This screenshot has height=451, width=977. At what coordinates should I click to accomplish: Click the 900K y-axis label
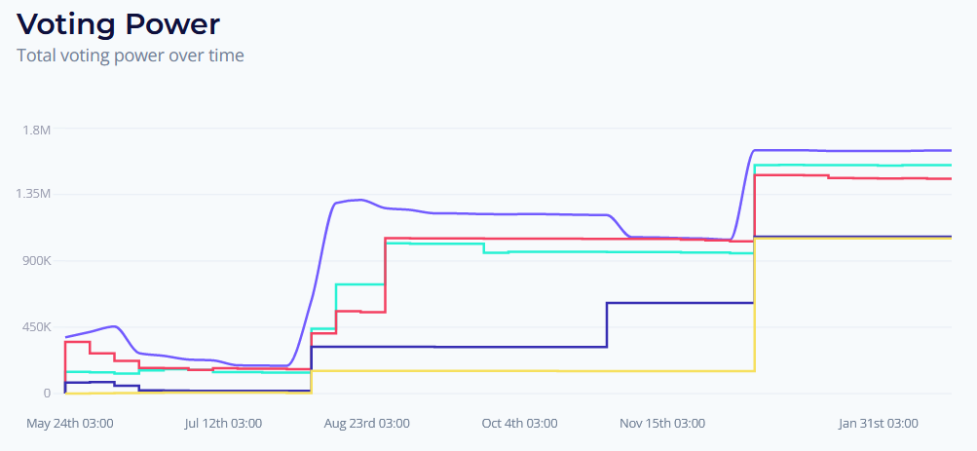tap(35, 260)
